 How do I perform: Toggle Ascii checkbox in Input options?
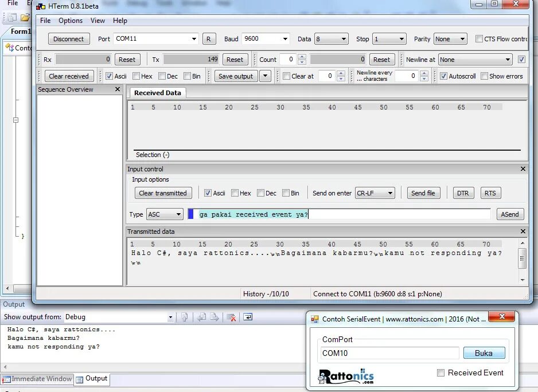point(208,193)
